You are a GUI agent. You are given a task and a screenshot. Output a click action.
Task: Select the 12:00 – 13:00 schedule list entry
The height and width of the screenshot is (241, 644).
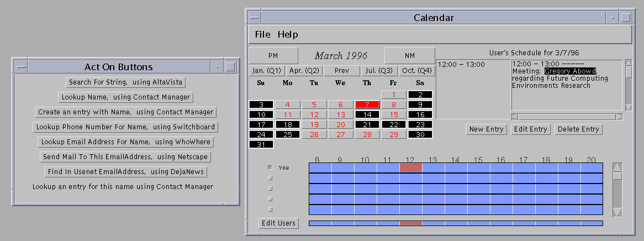[x=461, y=65]
